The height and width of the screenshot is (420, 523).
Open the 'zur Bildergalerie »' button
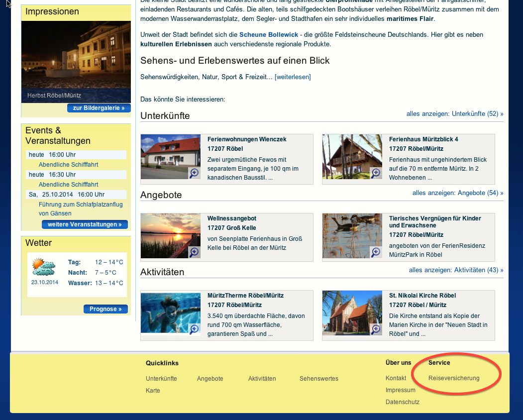pos(99,108)
